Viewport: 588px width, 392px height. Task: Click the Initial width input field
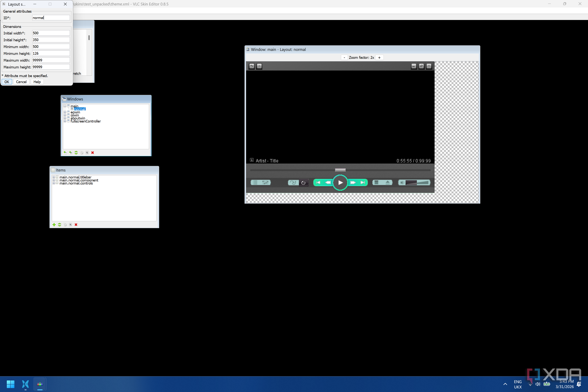click(51, 33)
